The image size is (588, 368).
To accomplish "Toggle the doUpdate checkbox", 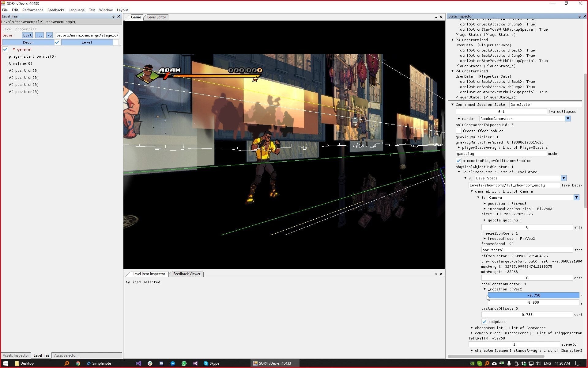I will coord(484,322).
